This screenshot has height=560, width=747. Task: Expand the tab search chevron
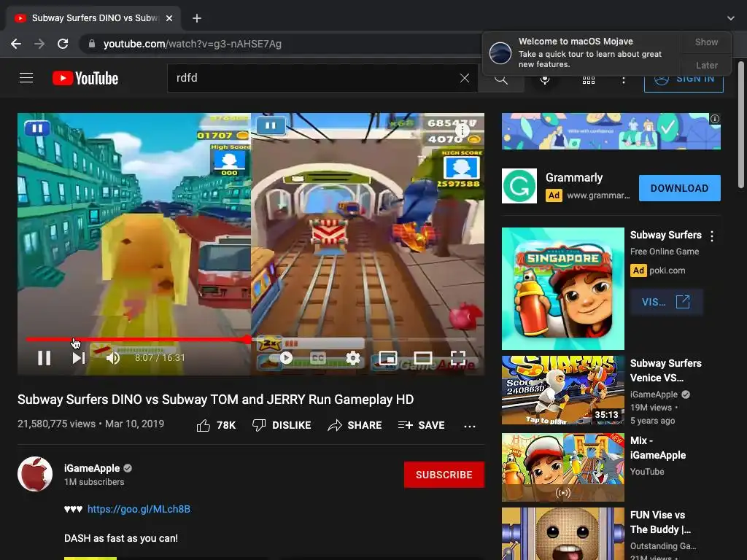click(731, 18)
